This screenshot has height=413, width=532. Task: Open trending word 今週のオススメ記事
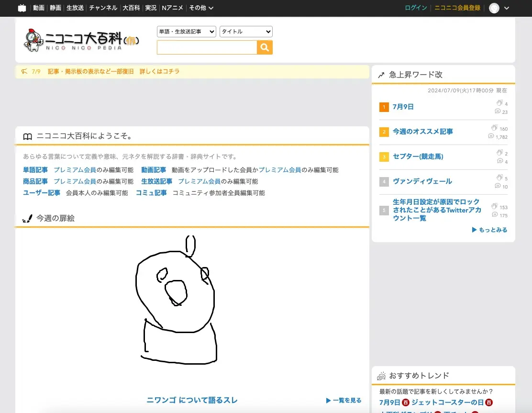click(x=423, y=132)
